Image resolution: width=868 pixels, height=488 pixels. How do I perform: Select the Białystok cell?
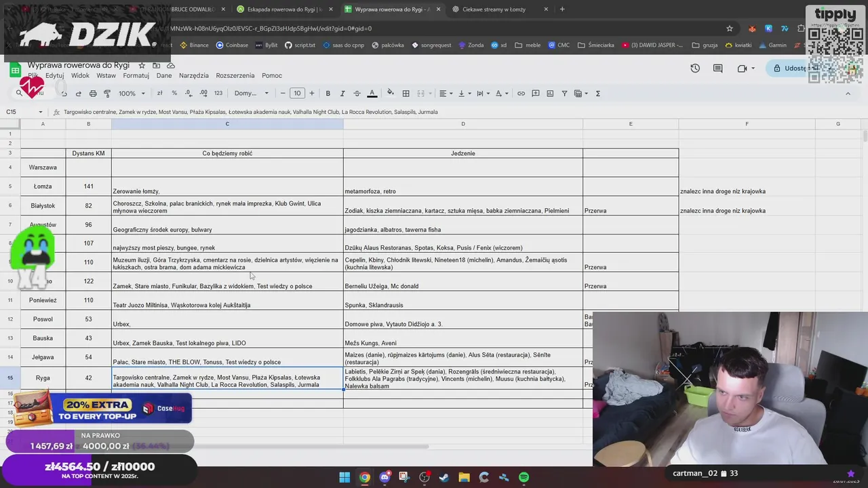(43, 206)
